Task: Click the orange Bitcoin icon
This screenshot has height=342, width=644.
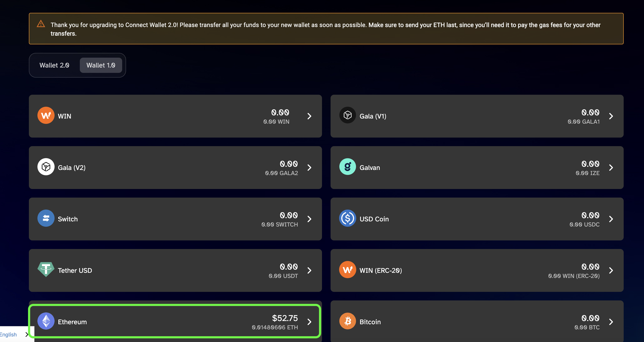Action: (x=347, y=321)
